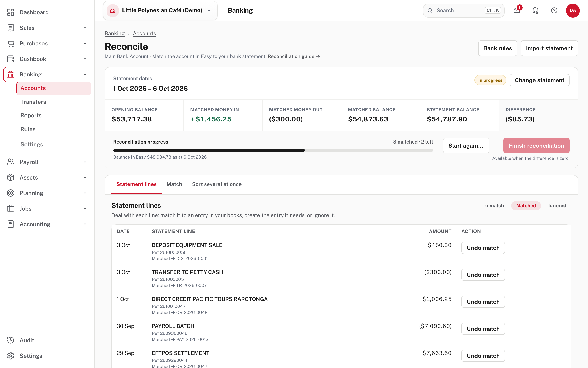Click the Planning target icon
This screenshot has height=368, width=588.
[10, 193]
